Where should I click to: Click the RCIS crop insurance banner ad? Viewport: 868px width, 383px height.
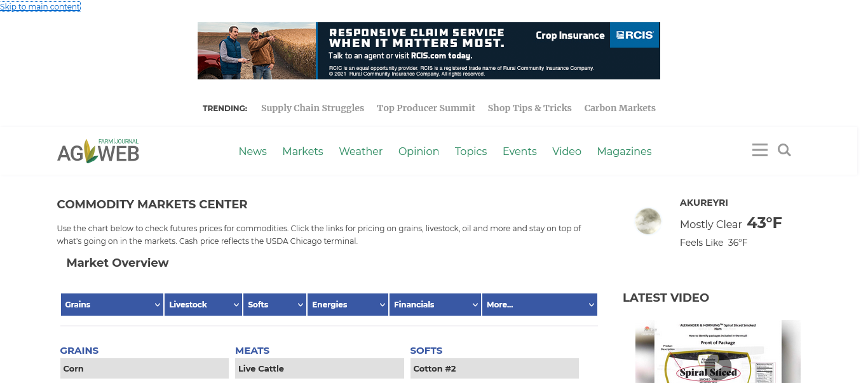coord(428,51)
